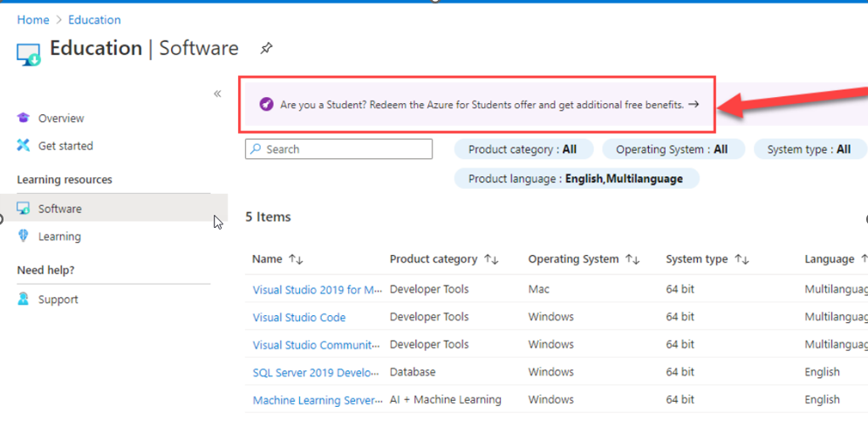Click Windows cell in SQL Server row
Screen dimensions: 868x434
click(x=550, y=372)
